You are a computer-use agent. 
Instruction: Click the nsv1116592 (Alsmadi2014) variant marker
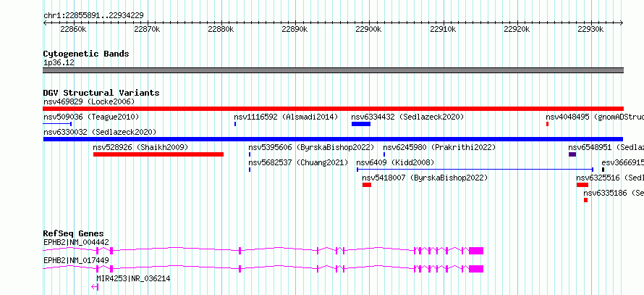click(x=235, y=124)
